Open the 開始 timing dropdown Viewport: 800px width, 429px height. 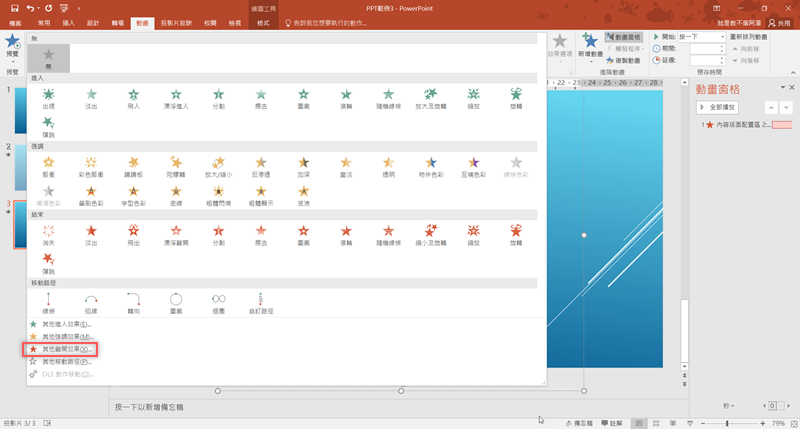pos(722,37)
